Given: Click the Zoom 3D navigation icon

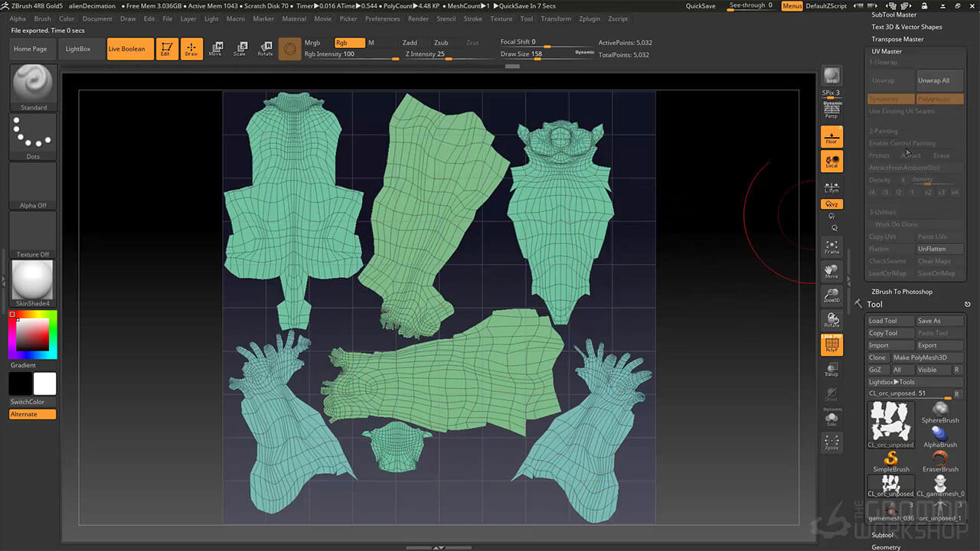Looking at the screenshot, I should [831, 295].
